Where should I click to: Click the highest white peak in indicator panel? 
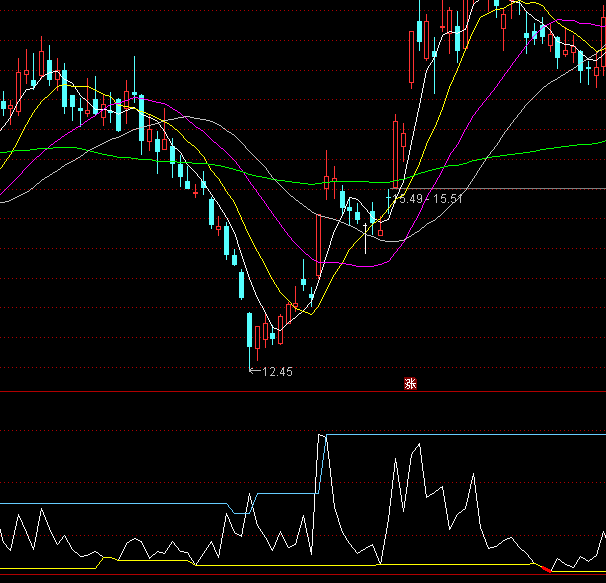pyautogui.click(x=323, y=438)
